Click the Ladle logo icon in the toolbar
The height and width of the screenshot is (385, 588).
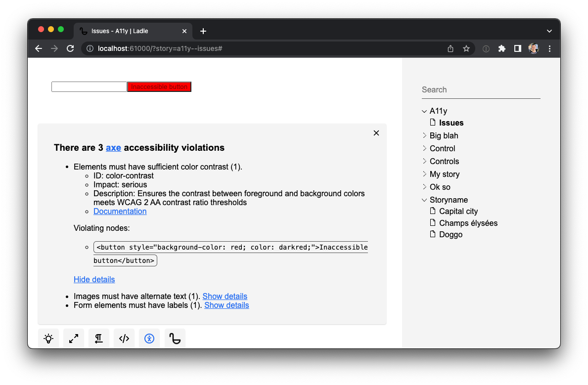[175, 339]
